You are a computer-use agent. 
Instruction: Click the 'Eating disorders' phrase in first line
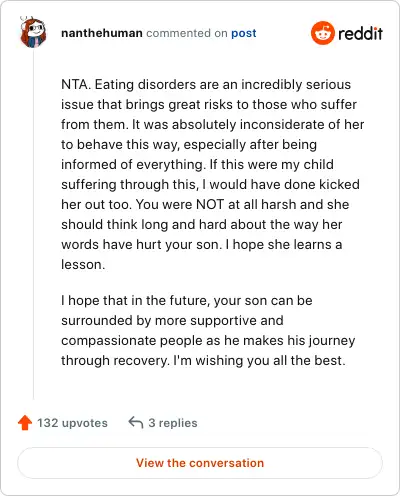[x=146, y=84]
